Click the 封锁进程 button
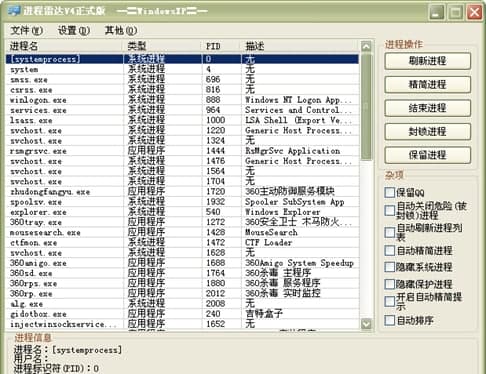This screenshot has width=486, height=374. 428,131
